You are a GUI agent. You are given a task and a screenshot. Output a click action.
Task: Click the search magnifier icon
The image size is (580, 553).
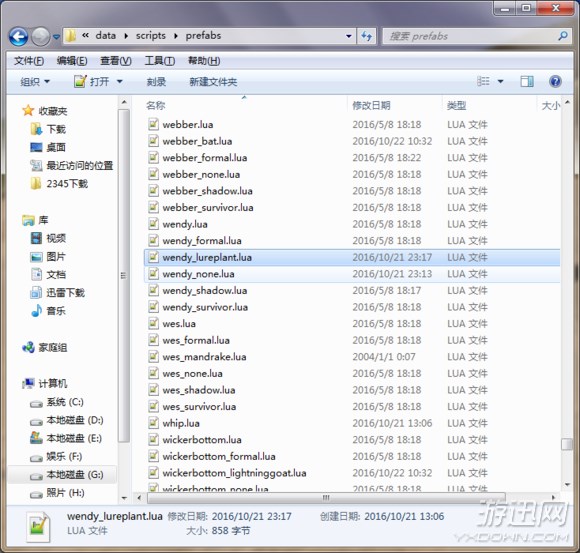point(563,36)
